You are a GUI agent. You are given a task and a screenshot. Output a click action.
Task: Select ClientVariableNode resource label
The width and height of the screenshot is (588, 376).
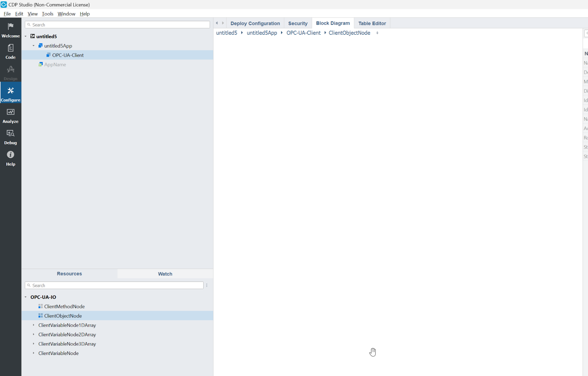[x=58, y=353]
